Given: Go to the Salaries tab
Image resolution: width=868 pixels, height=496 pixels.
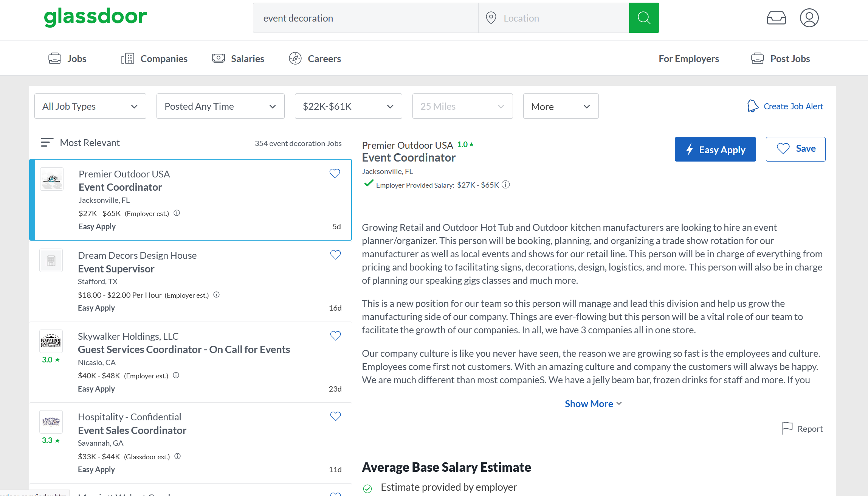Looking at the screenshot, I should (238, 59).
